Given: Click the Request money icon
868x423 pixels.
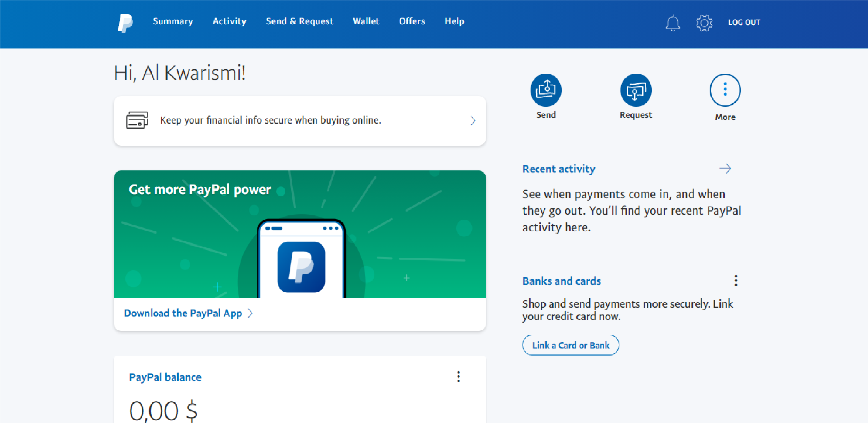Looking at the screenshot, I should [x=636, y=90].
